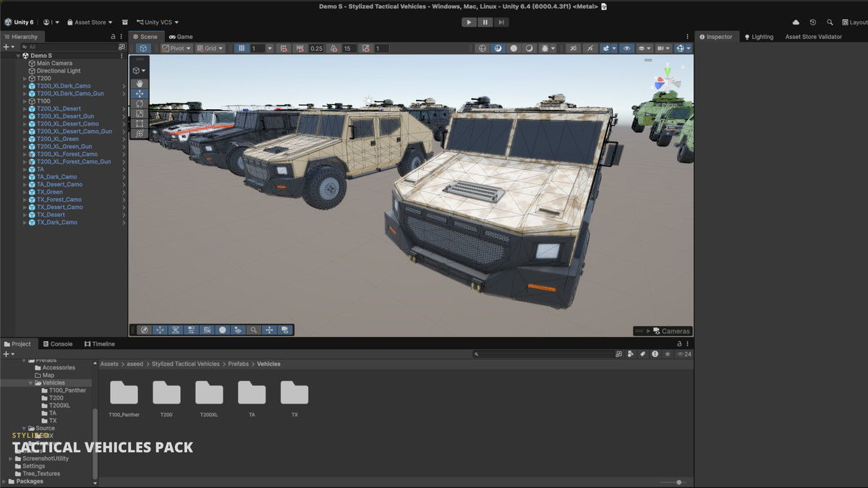Screen dimensions: 868x488
Task: Click Stylized Tactical Vehicles in breadcrumb path
Action: pos(186,364)
